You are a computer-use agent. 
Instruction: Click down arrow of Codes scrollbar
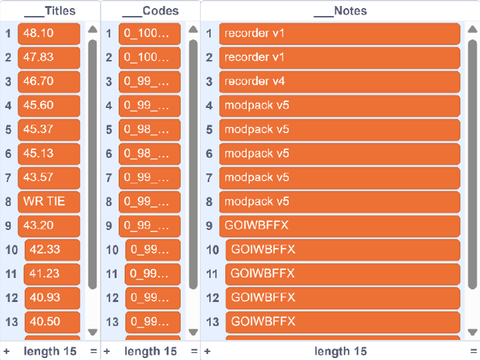(x=193, y=332)
